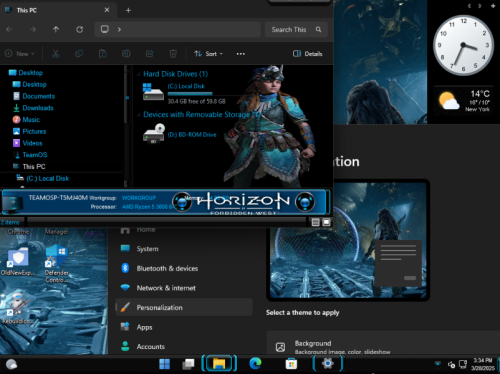The height and width of the screenshot is (374, 500).
Task: Open System in Settings sidebar
Action: (184, 249)
